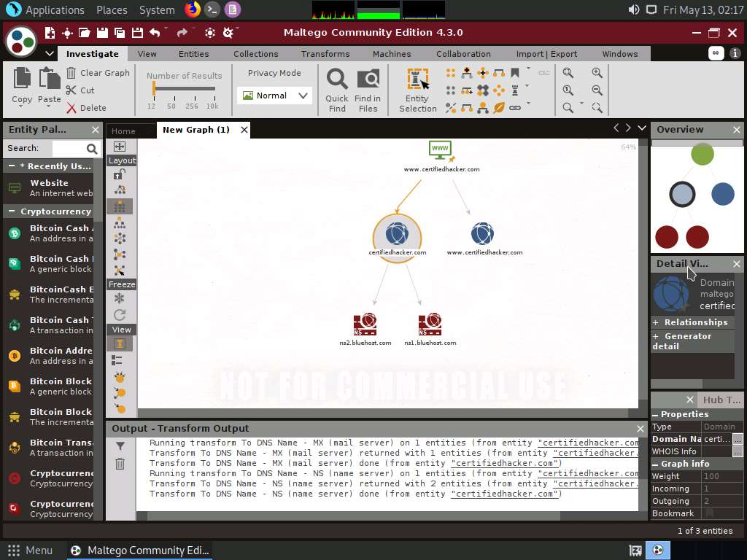Collapse the Recently Used palette group
The width and height of the screenshot is (747, 560).
(12, 166)
